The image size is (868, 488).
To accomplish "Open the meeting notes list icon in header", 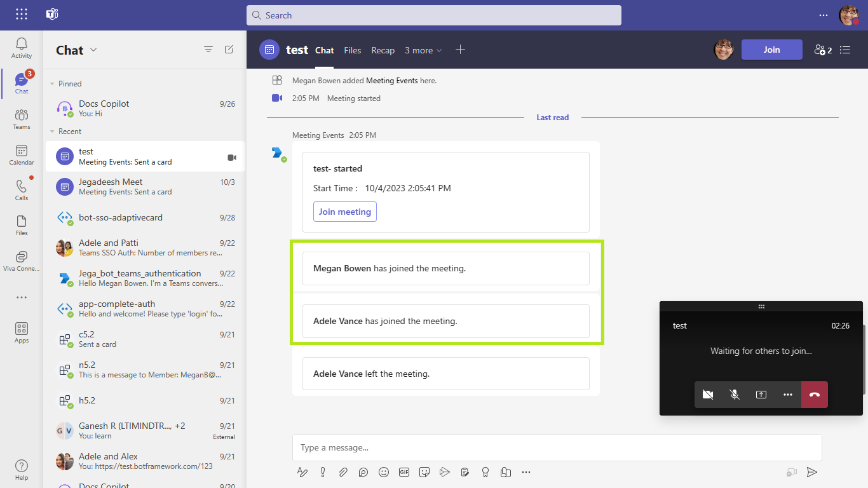I will [845, 50].
